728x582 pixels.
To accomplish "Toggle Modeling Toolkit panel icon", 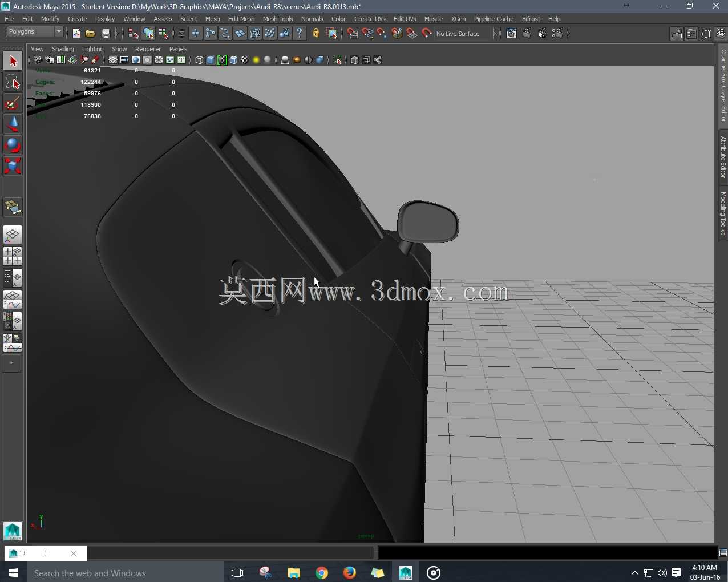I will [x=677, y=34].
